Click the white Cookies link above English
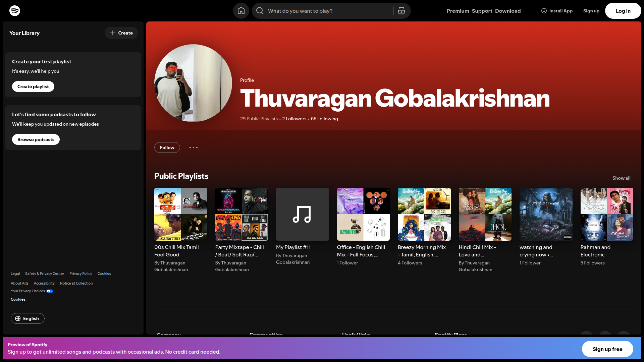 18,299
